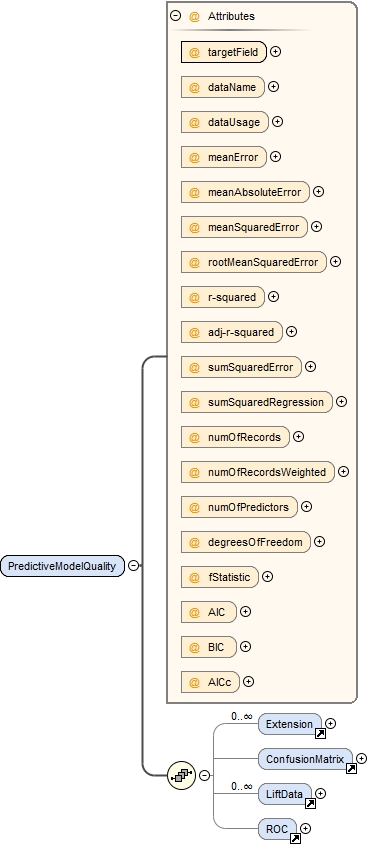Select the BIC attribute box

tap(209, 648)
